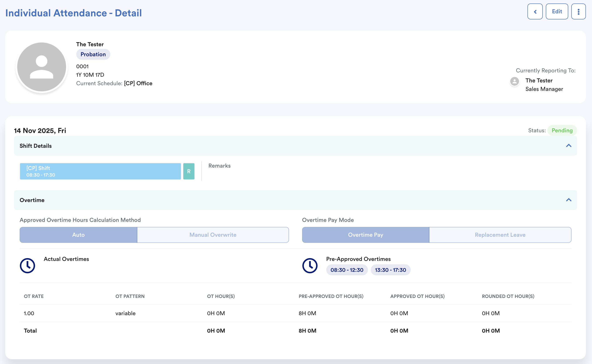Select the Auto calculation method

pyautogui.click(x=78, y=235)
